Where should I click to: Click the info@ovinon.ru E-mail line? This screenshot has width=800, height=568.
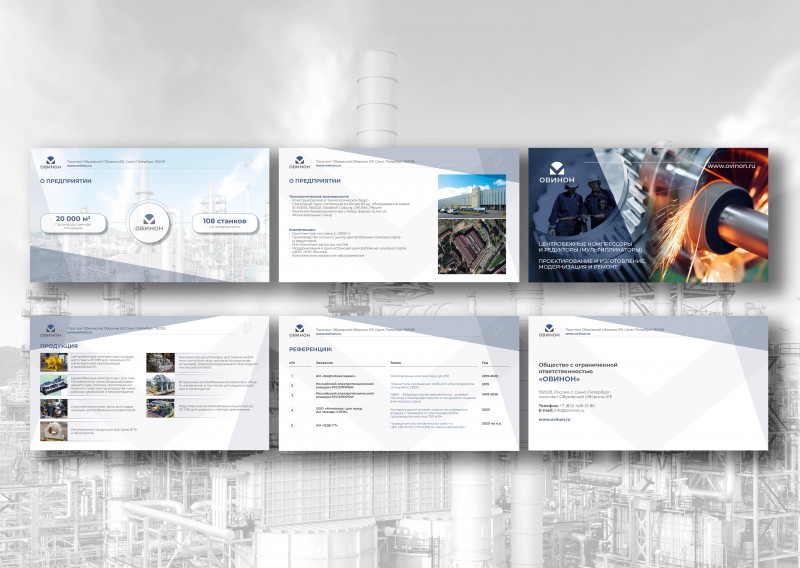pyautogui.click(x=561, y=410)
